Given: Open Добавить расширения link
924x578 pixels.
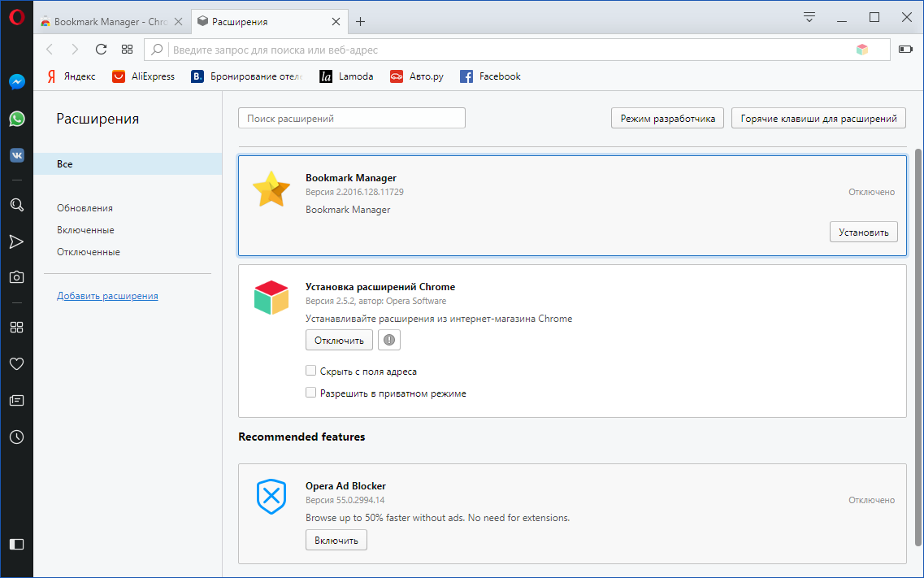Looking at the screenshot, I should [x=107, y=296].
